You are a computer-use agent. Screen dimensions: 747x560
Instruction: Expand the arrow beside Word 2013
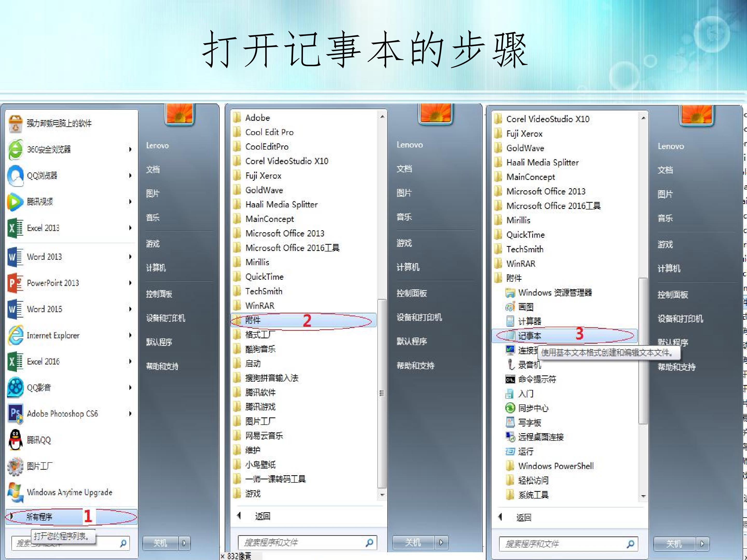tap(130, 257)
